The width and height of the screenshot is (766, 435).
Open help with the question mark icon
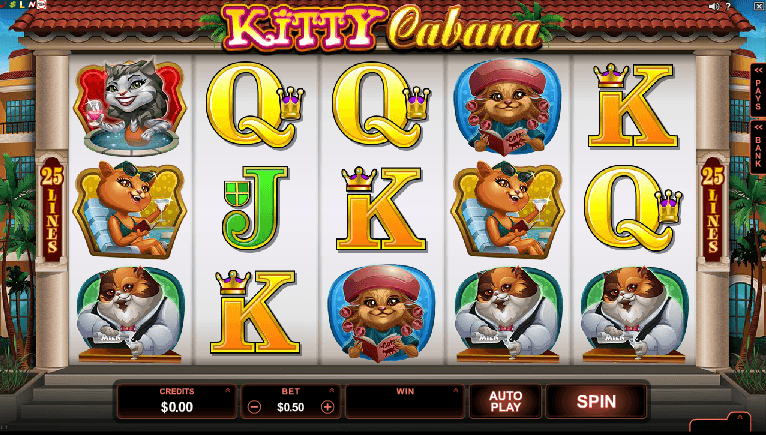pyautogui.click(x=728, y=6)
